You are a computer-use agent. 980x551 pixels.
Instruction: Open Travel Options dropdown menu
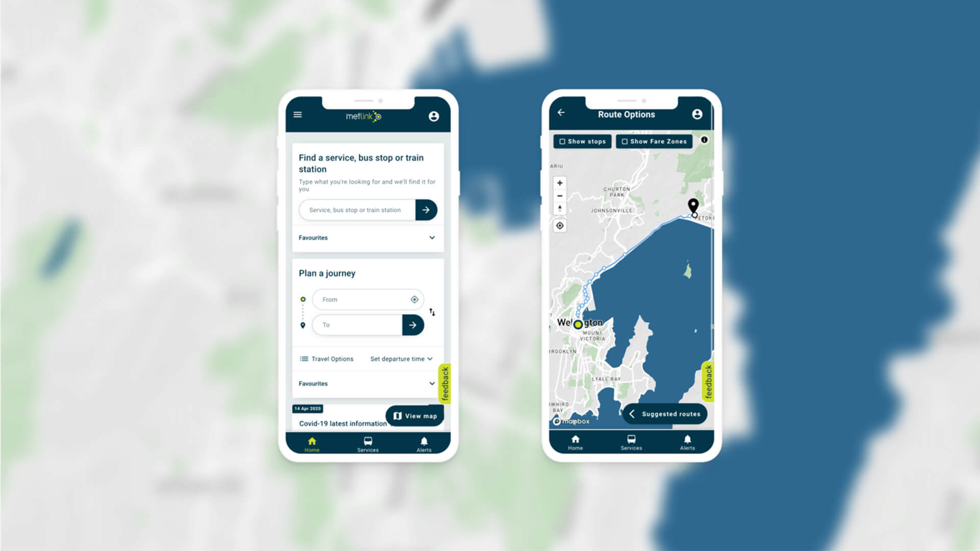327,359
